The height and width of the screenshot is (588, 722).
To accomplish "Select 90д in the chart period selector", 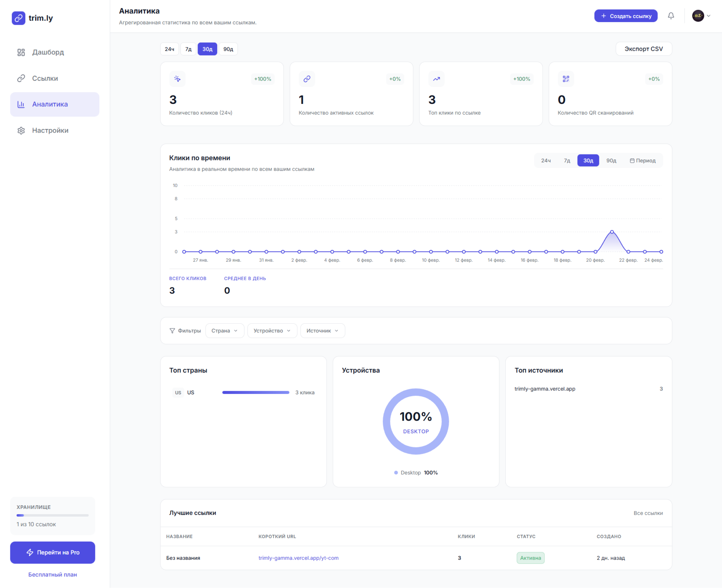I will 611,160.
